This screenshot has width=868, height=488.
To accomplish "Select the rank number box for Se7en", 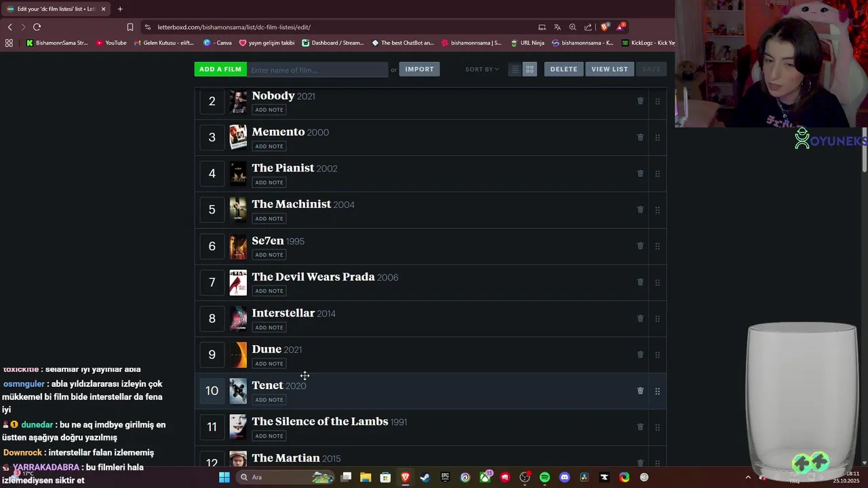I will 212,246.
